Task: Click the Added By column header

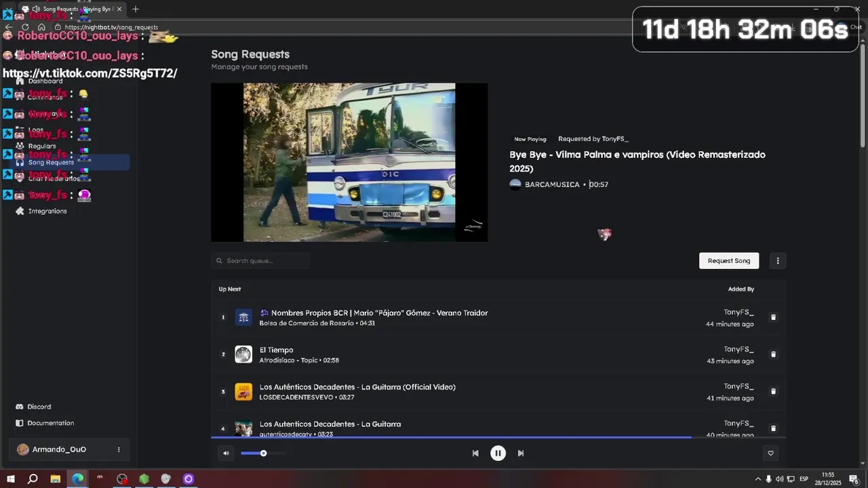Action: (741, 289)
